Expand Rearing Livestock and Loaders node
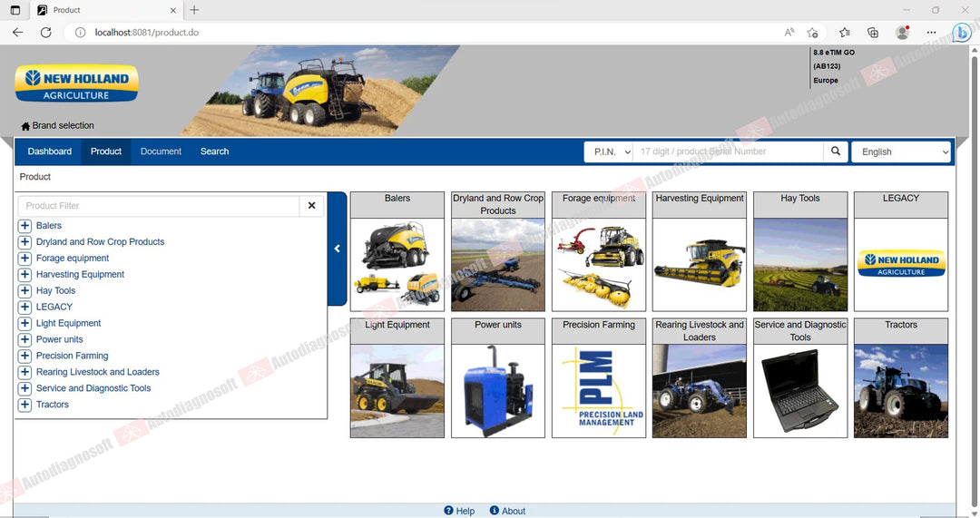Viewport: 980px width, 518px height. coord(24,372)
